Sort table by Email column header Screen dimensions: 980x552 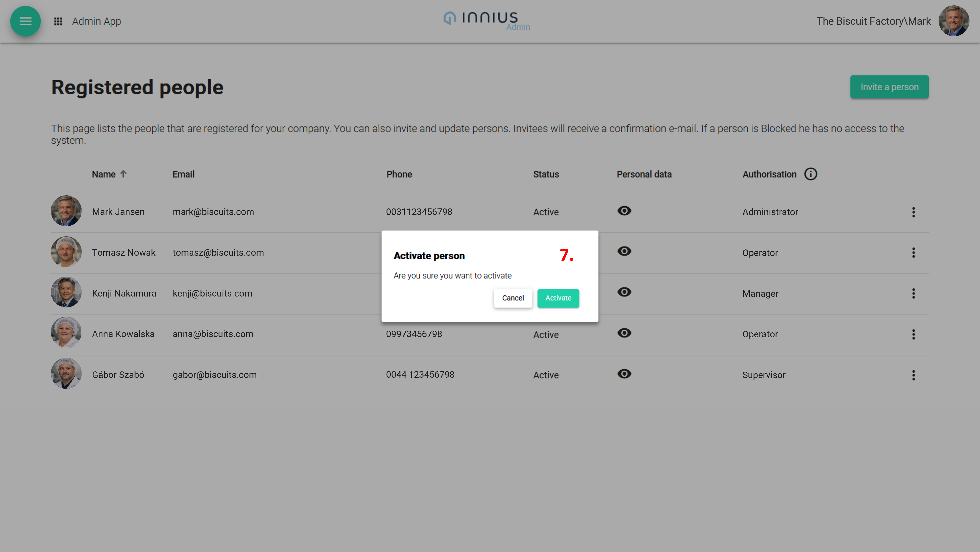[x=183, y=174]
